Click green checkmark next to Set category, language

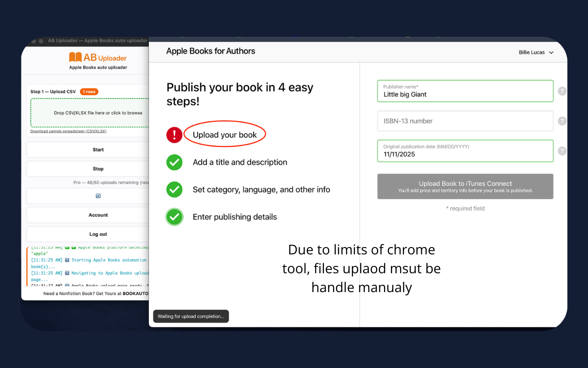click(174, 189)
